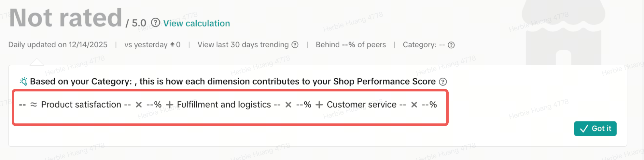The height and width of the screenshot is (160, 644).
Task: Click the Not rated score heading
Action: [66, 18]
